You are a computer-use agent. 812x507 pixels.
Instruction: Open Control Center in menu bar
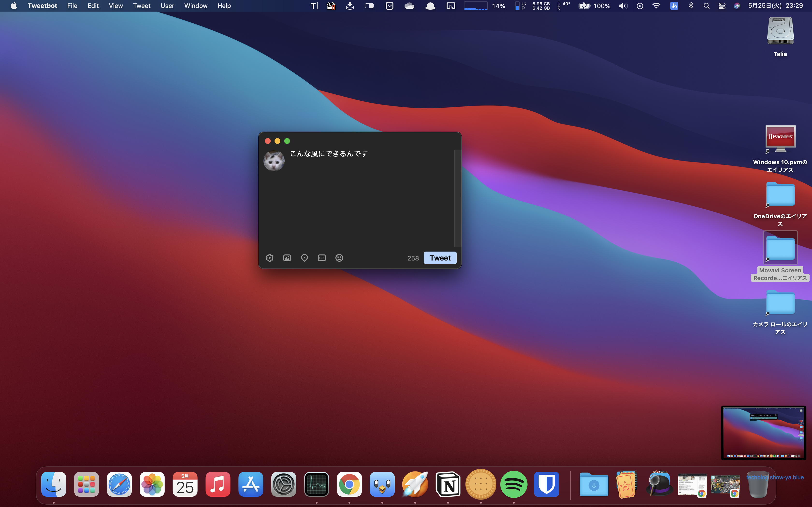pos(722,6)
